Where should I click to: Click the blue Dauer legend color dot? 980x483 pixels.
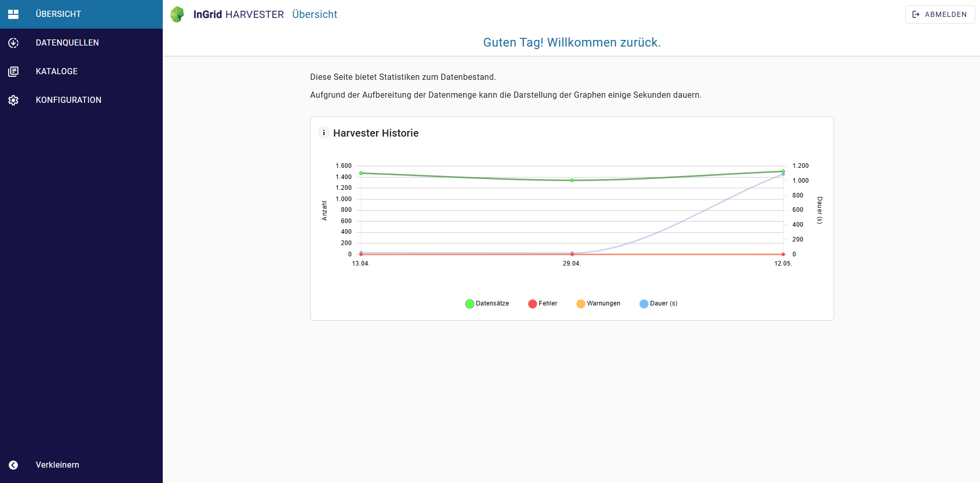(x=644, y=304)
